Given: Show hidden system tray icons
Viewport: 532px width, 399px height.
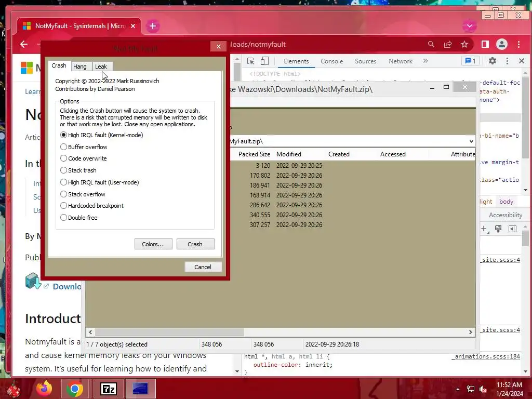Looking at the screenshot, I should [x=458, y=389].
